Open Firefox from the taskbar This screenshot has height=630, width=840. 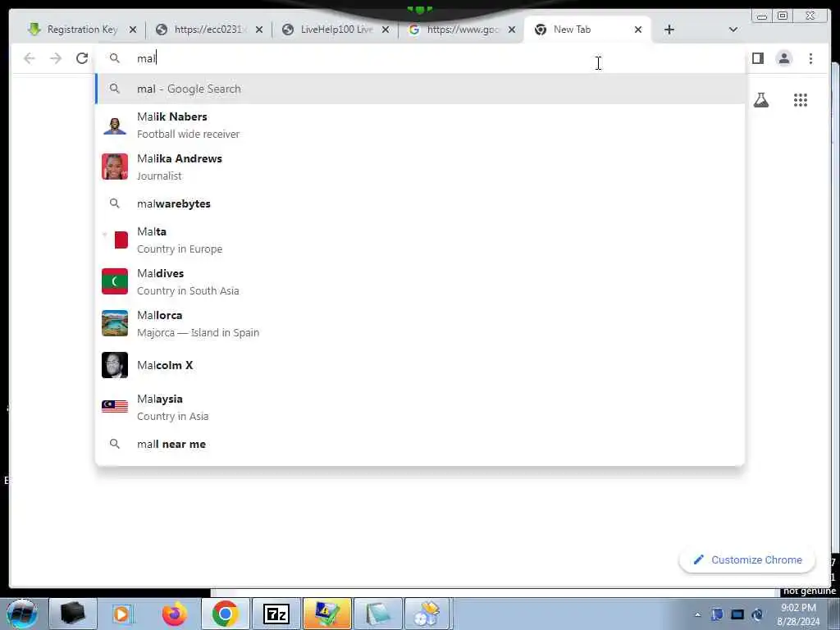(175, 614)
